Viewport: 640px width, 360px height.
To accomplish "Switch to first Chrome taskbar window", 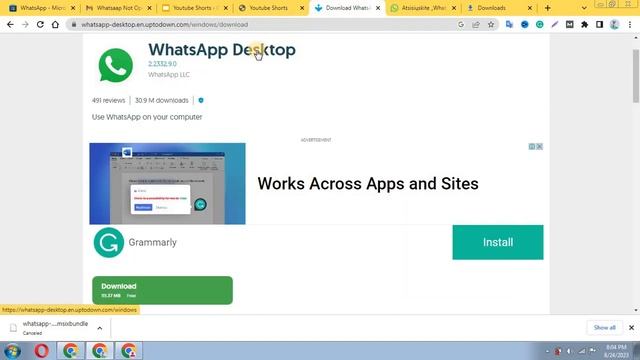I will pyautogui.click(x=71, y=351).
